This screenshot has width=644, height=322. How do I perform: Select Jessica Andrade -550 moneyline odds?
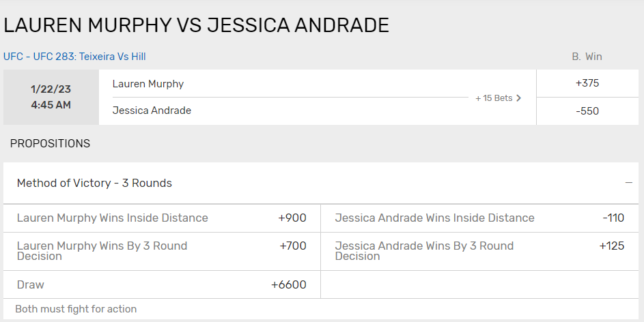click(x=587, y=111)
